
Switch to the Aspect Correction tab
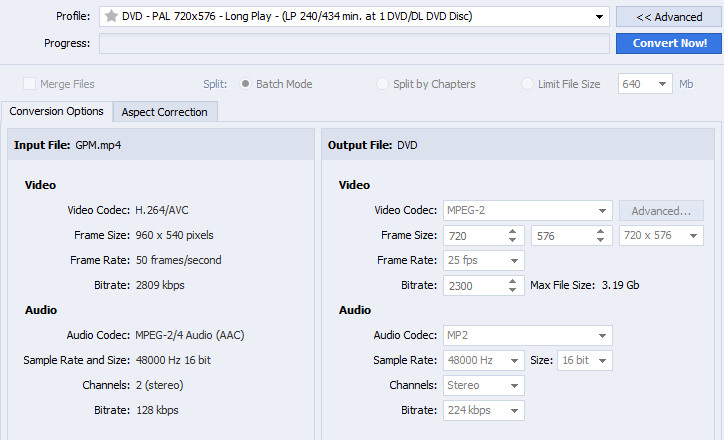pos(164,112)
